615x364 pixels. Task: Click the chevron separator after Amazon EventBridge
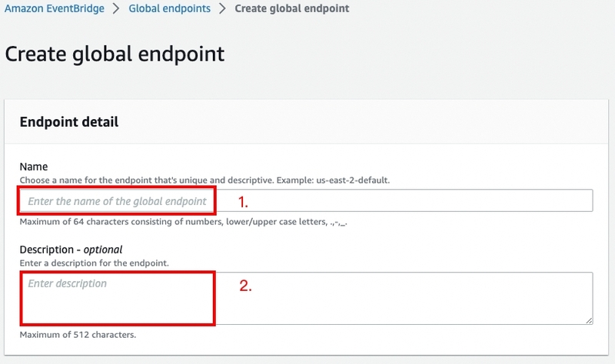pyautogui.click(x=116, y=8)
